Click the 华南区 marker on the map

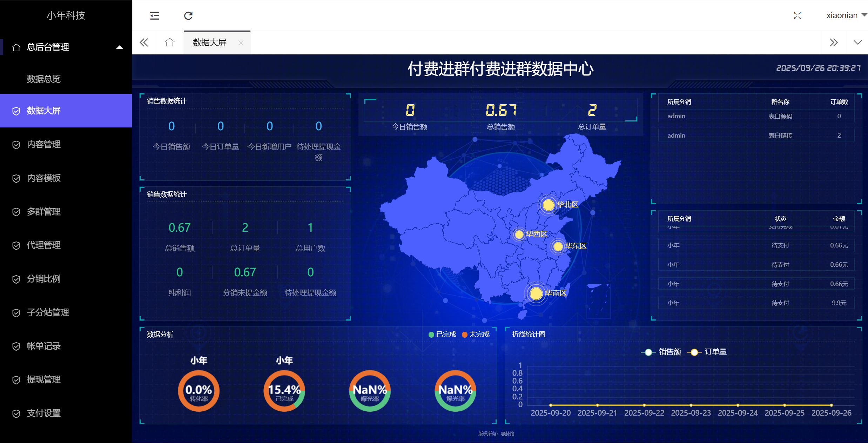[536, 293]
